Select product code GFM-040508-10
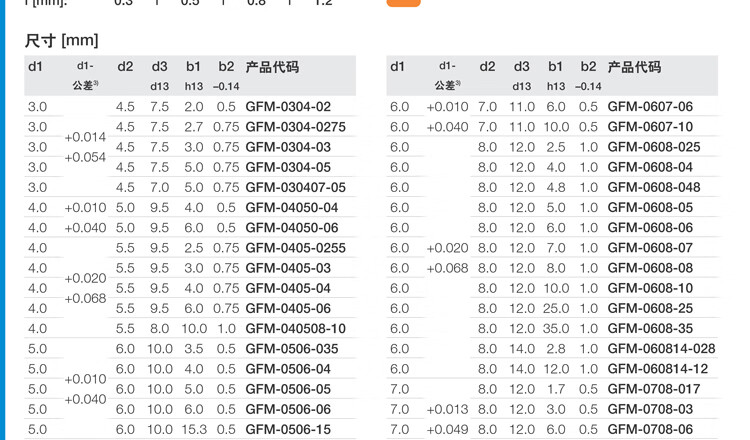This screenshot has height=440, width=750. 295,329
